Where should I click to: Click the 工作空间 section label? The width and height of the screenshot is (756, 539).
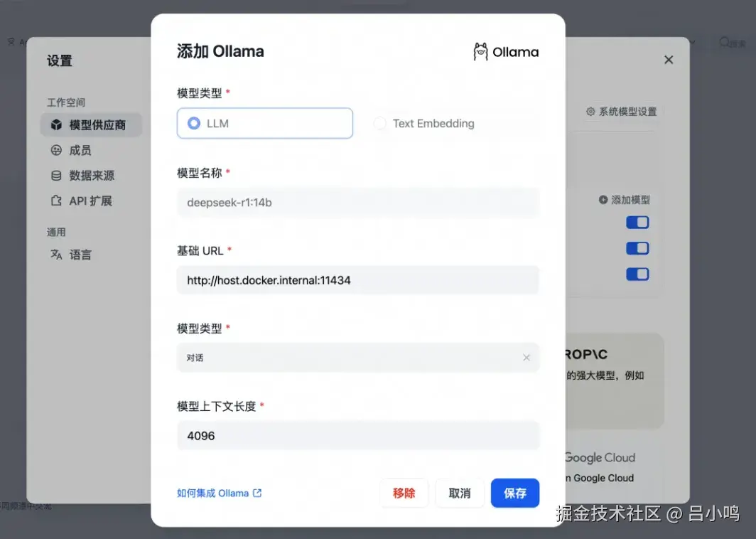66,102
